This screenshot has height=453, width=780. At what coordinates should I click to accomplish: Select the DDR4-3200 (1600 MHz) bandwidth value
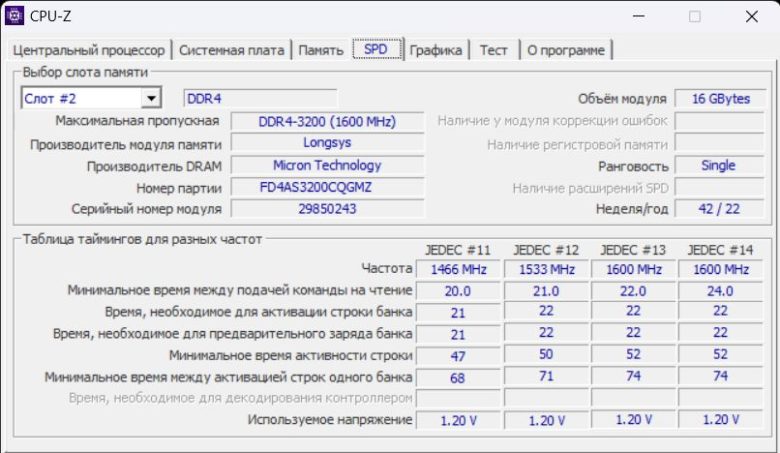click(327, 121)
